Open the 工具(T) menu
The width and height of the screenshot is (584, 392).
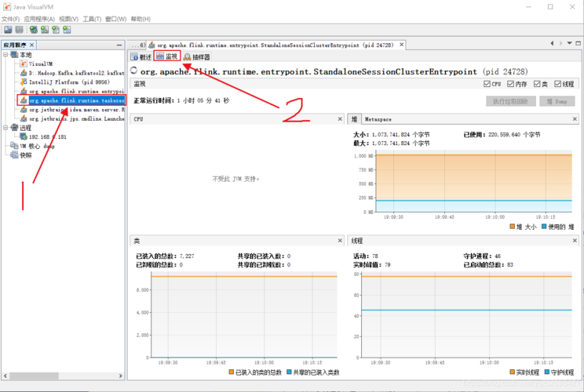tap(92, 19)
